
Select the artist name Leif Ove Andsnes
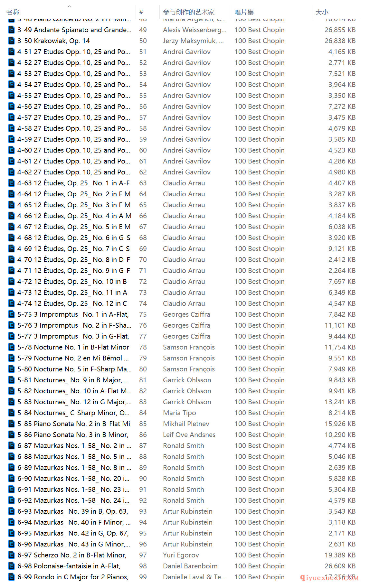click(189, 435)
